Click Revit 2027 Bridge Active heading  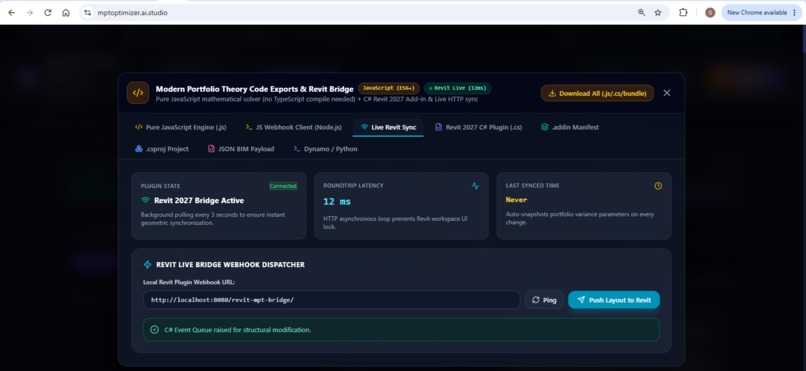pyautogui.click(x=199, y=200)
